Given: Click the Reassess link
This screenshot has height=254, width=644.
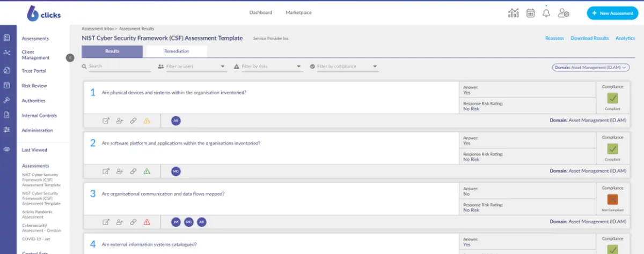Looking at the screenshot, I should [x=554, y=38].
